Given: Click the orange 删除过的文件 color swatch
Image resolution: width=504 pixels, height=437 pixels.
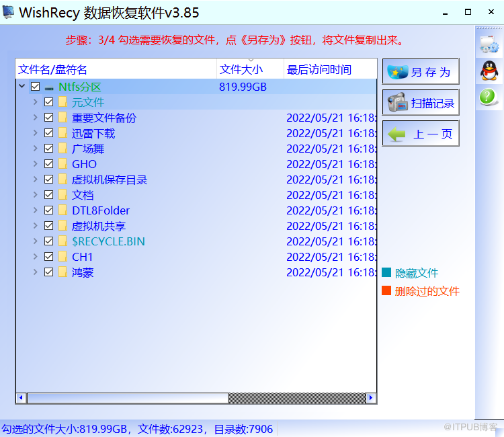Looking at the screenshot, I should pos(386,290).
